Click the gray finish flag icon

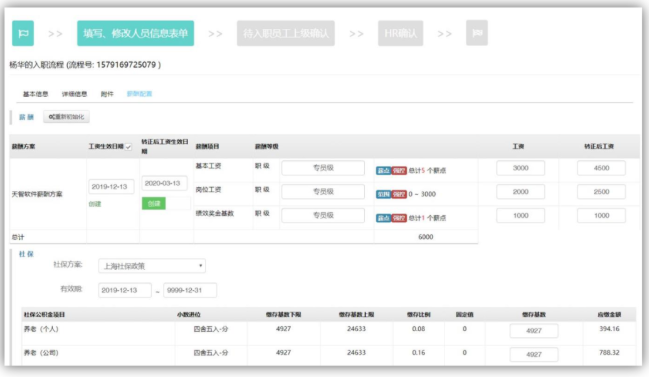click(477, 33)
